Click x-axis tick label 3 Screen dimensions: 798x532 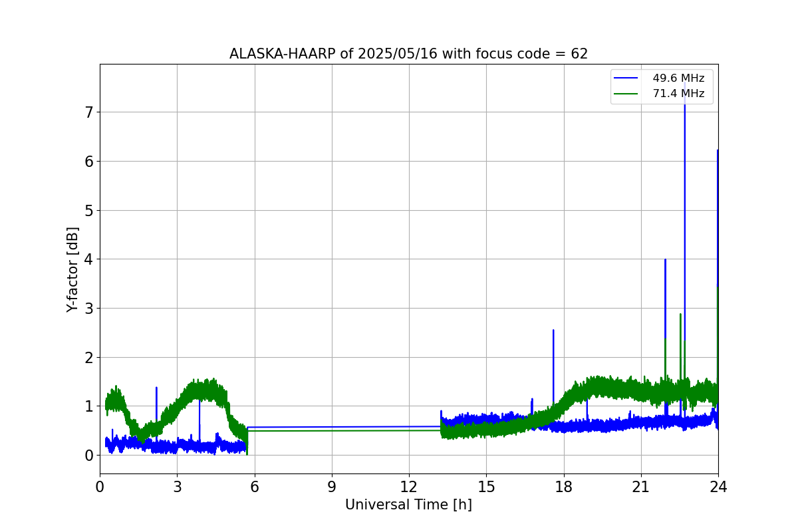coord(177,487)
